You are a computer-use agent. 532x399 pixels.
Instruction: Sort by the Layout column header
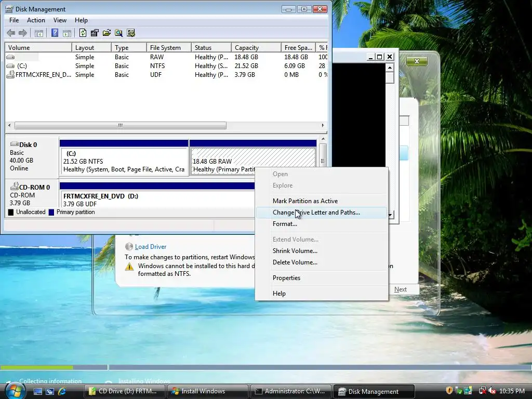point(91,47)
